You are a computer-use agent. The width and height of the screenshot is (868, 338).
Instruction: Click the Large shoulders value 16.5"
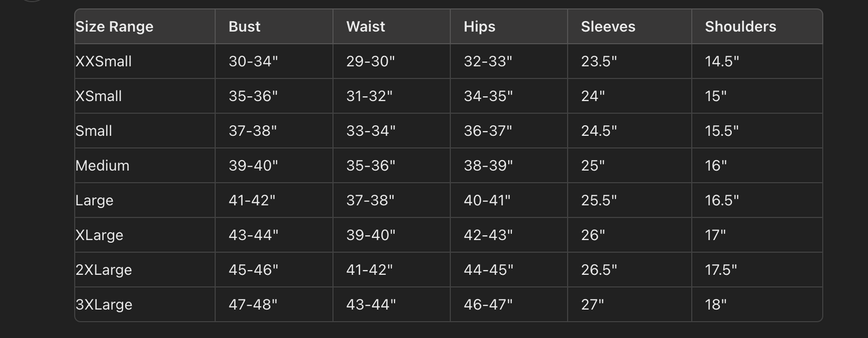coord(722,200)
